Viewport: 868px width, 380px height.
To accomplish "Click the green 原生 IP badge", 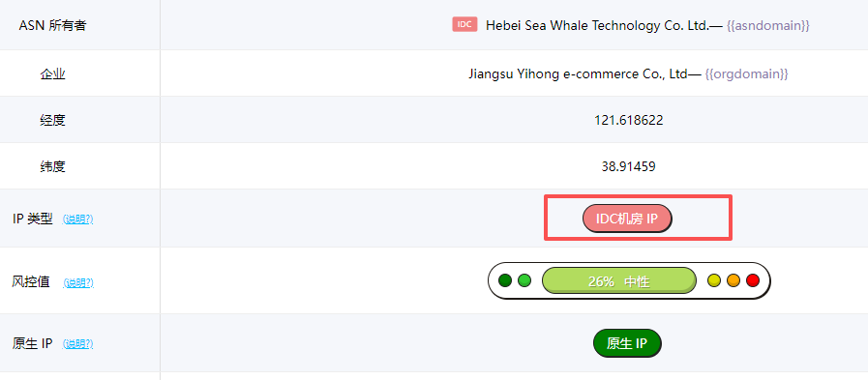I will (x=627, y=343).
